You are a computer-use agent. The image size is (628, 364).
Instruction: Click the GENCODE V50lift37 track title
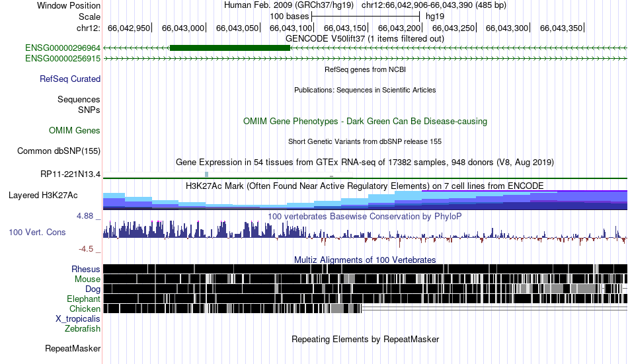point(365,39)
